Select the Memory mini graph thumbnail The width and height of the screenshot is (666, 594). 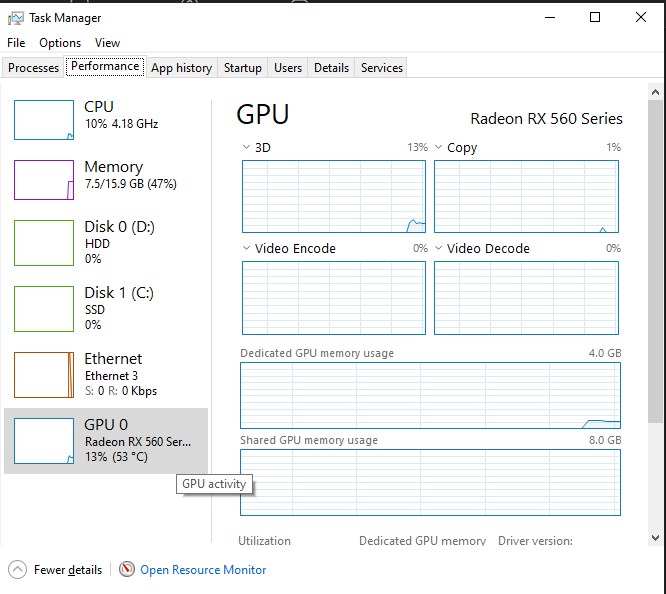coord(44,180)
